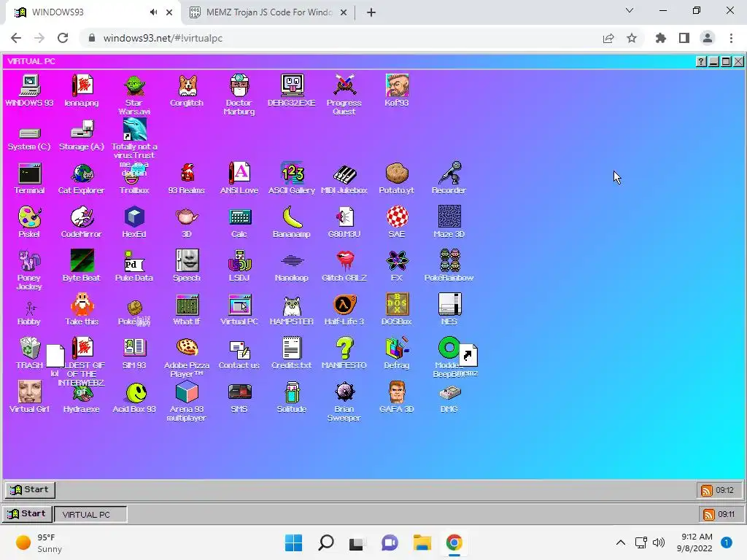Screen dimensions: 747x560
Task: Open a new Chrome tab
Action: (x=371, y=12)
